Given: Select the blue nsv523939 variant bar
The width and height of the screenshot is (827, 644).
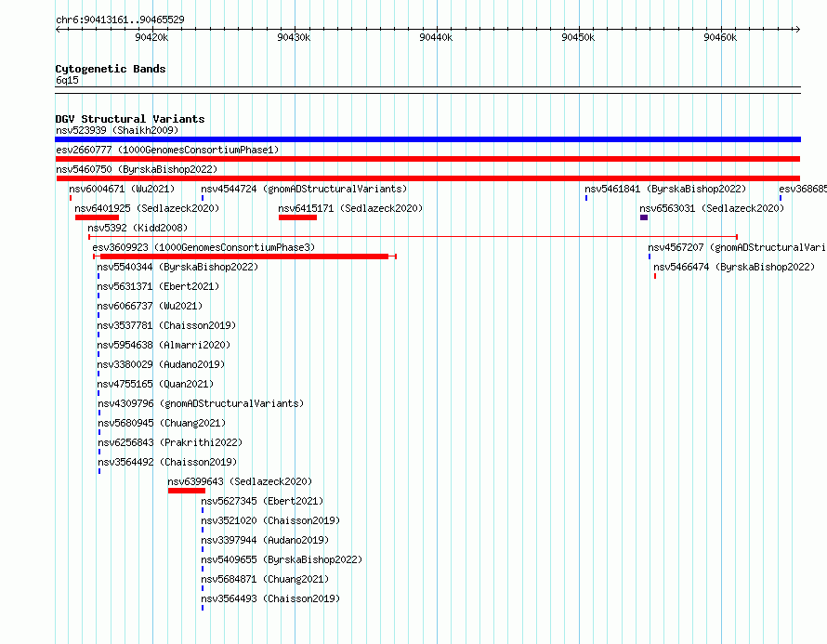Looking at the screenshot, I should click(x=427, y=139).
